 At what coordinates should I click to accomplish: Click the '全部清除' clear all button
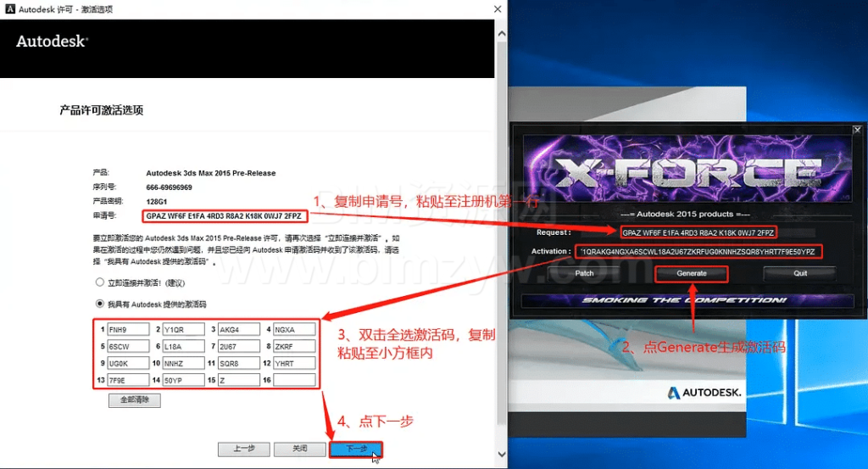pyautogui.click(x=135, y=399)
